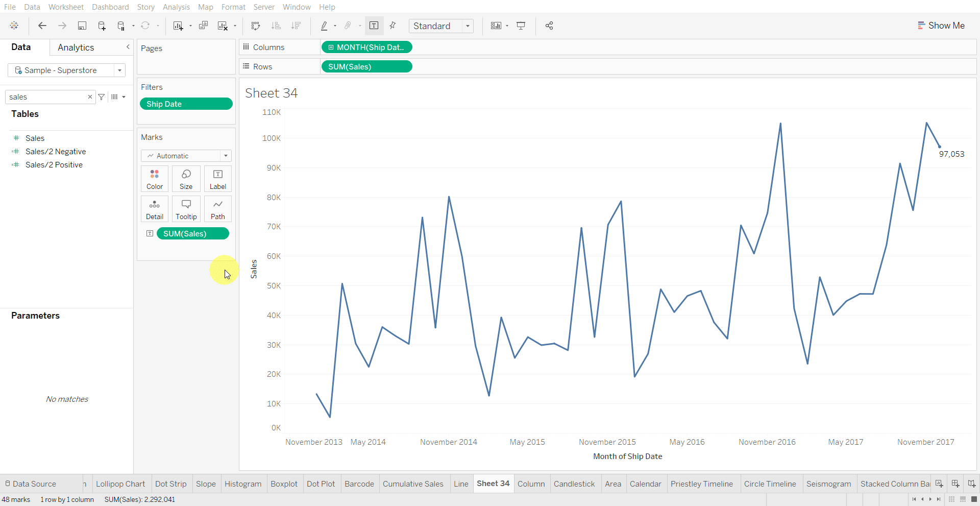Click the go to first sheet tab arrow
Screen dimensions: 980x506
coord(914,499)
